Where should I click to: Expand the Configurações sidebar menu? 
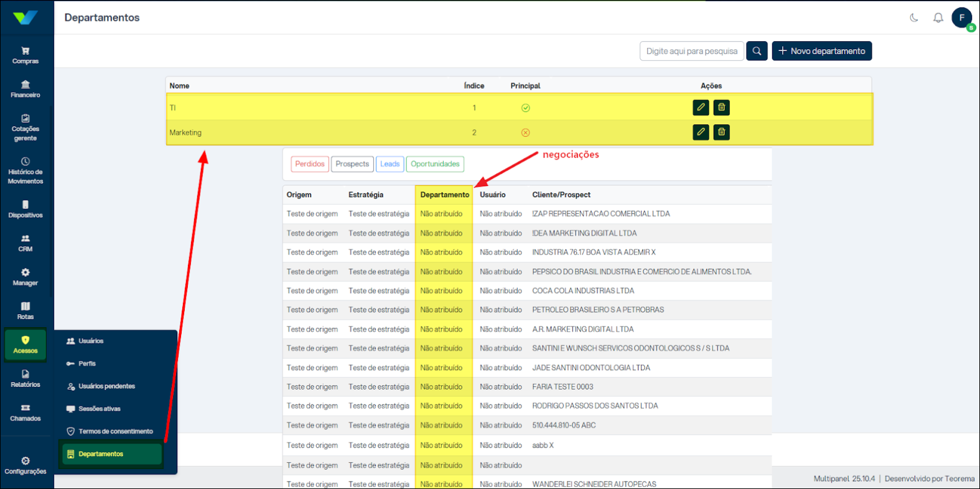[x=26, y=465]
